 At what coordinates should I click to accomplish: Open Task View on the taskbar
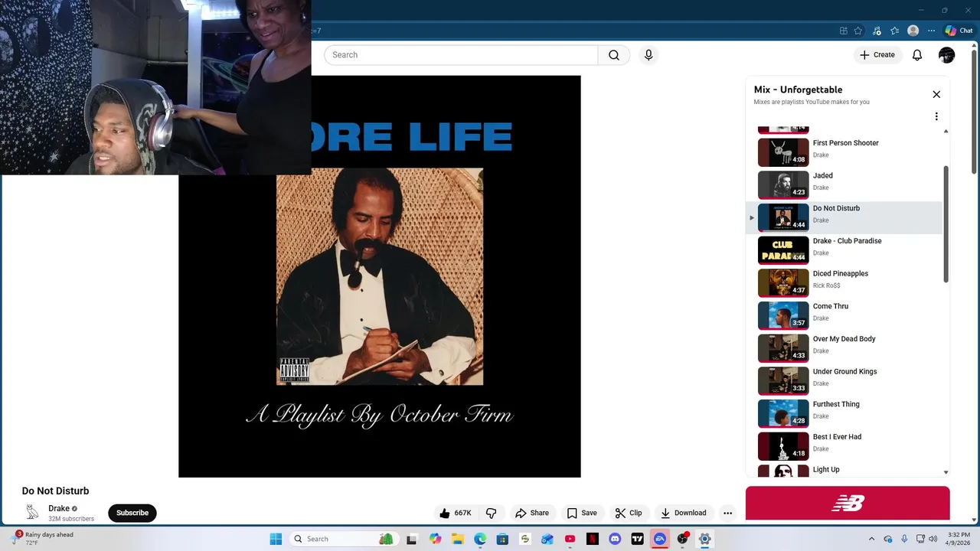412,539
